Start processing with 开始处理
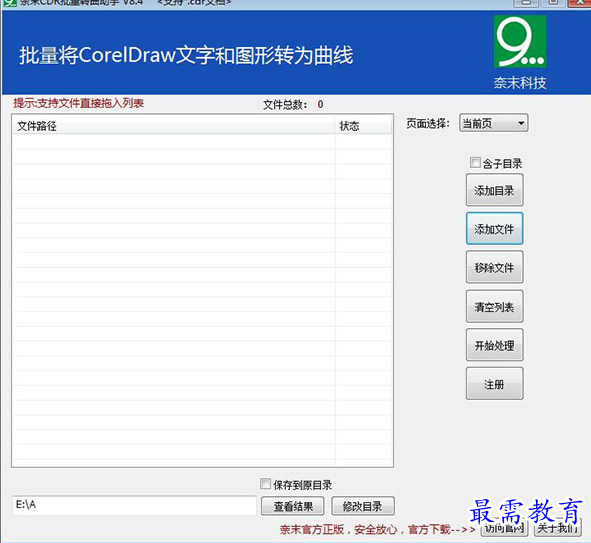The image size is (591, 543). (x=495, y=345)
